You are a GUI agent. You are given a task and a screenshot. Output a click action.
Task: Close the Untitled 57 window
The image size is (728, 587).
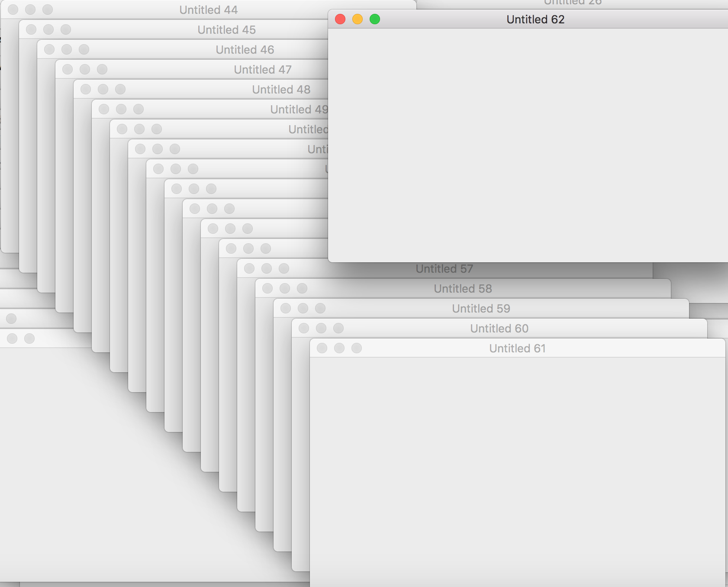click(249, 268)
